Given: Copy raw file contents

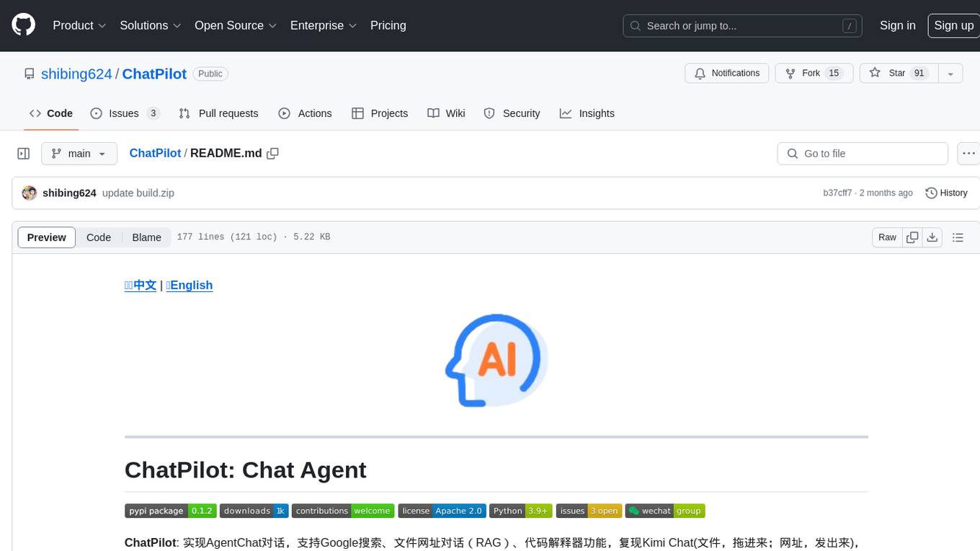Looking at the screenshot, I should pyautogui.click(x=912, y=237).
